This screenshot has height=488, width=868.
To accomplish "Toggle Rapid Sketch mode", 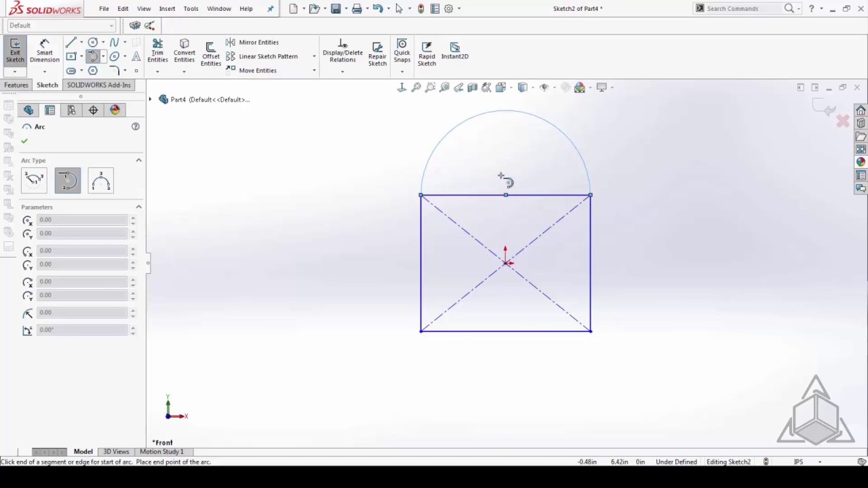I will [x=427, y=54].
